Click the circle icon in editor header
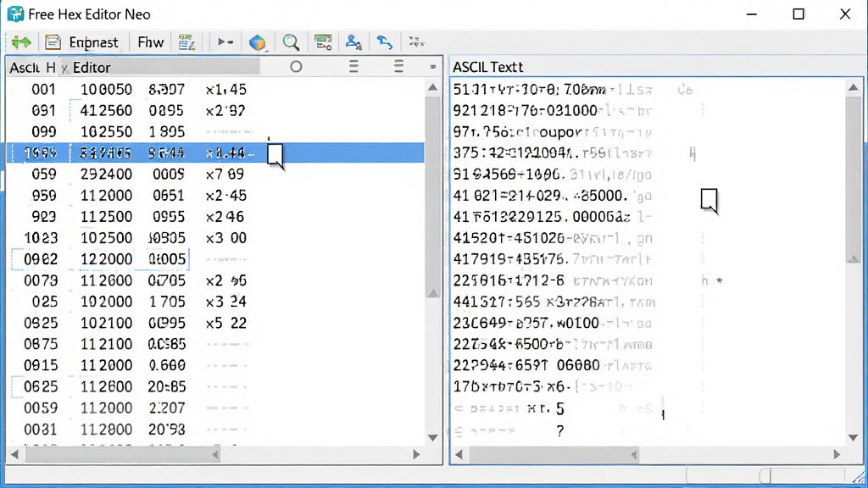 click(296, 67)
